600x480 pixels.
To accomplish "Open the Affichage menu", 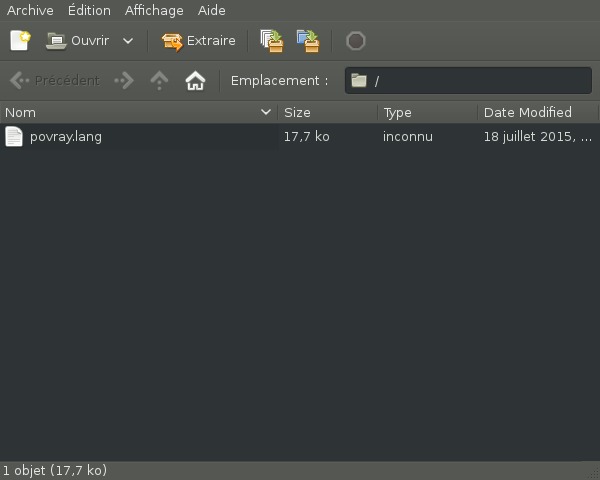I will (x=154, y=10).
